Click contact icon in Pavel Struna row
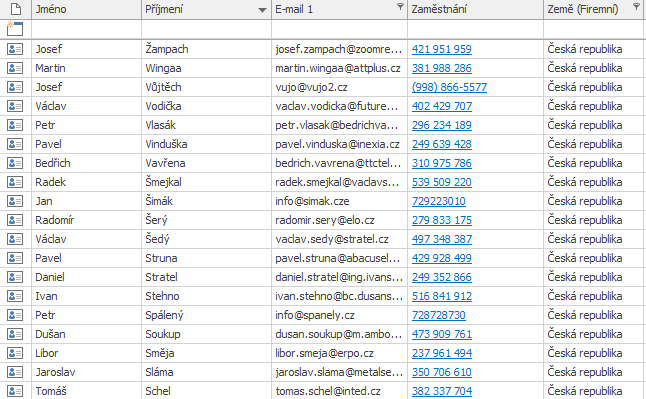The height and width of the screenshot is (399, 646). tap(15, 258)
